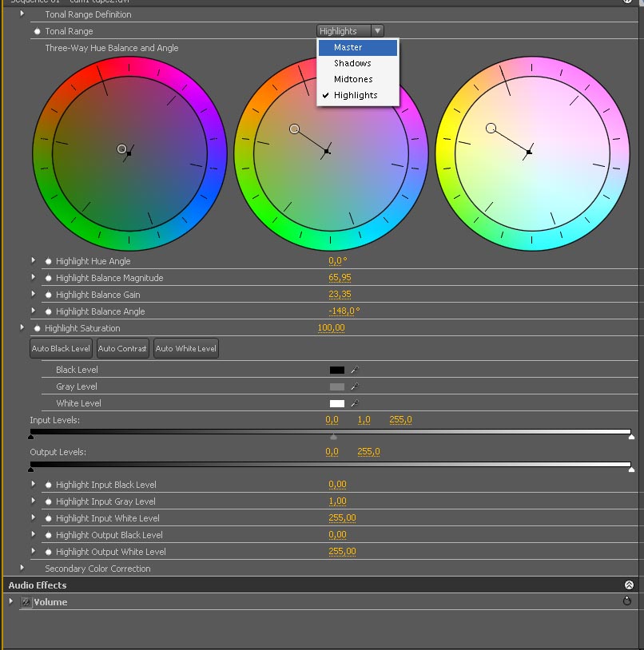Choose Master from the tonal range menu
644x650 pixels.
[x=348, y=47]
